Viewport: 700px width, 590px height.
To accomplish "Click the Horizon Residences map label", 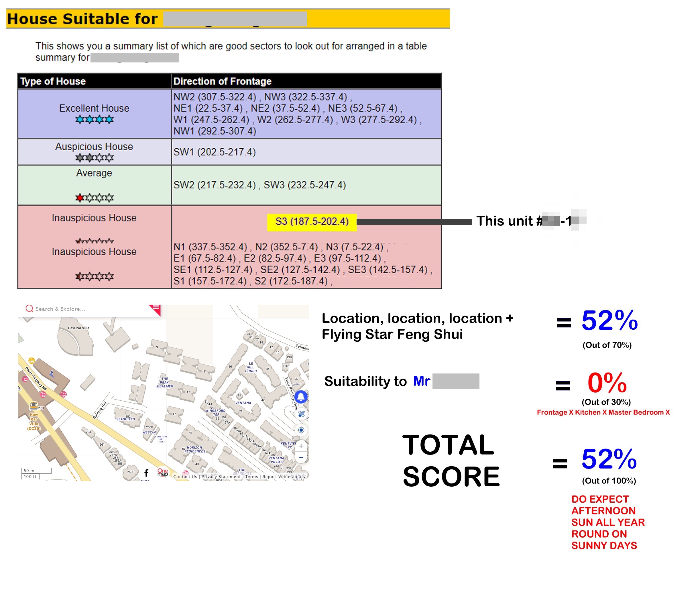I will coord(195,449).
